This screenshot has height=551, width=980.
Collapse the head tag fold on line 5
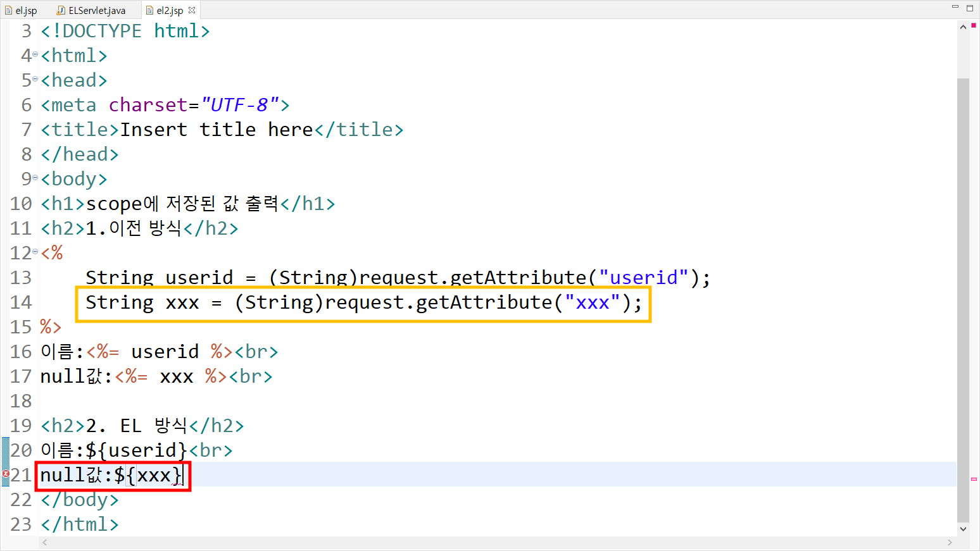(x=35, y=80)
